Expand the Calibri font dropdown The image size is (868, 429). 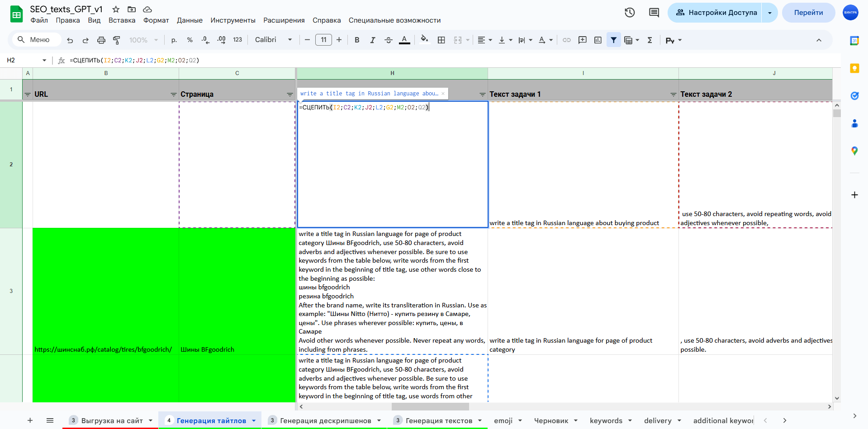pyautogui.click(x=273, y=40)
